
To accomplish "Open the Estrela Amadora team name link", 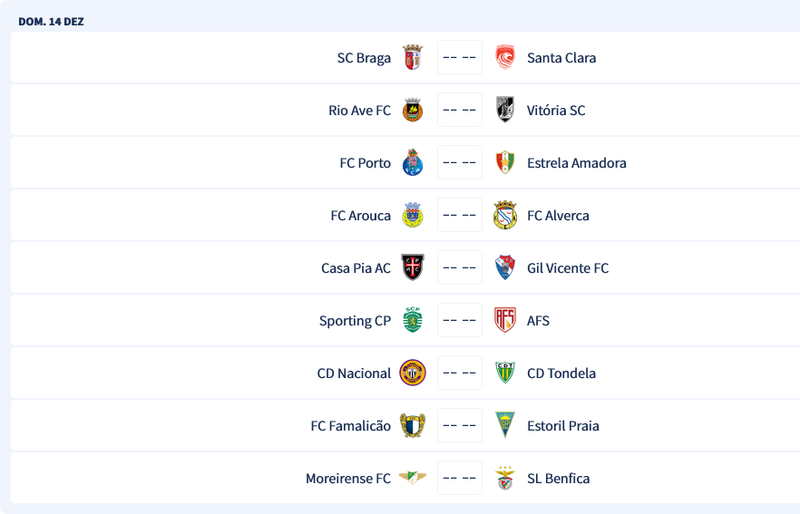I will [x=577, y=163].
